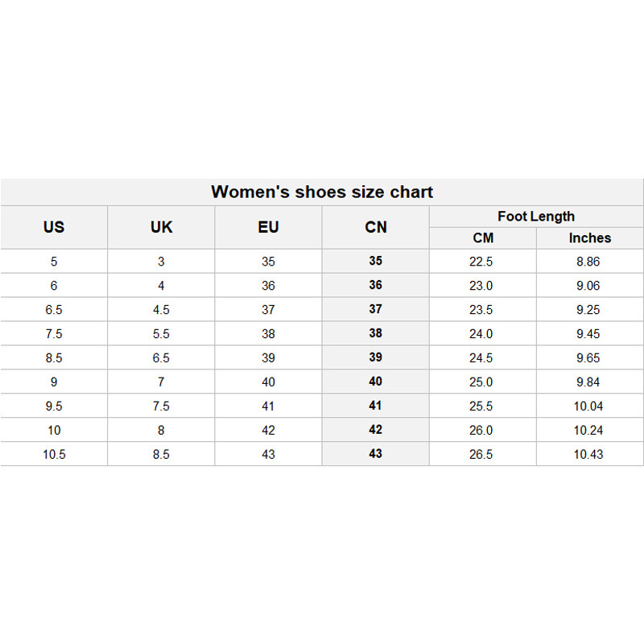Select the US size 10.5 cell
The width and height of the screenshot is (644, 644).
[54, 454]
